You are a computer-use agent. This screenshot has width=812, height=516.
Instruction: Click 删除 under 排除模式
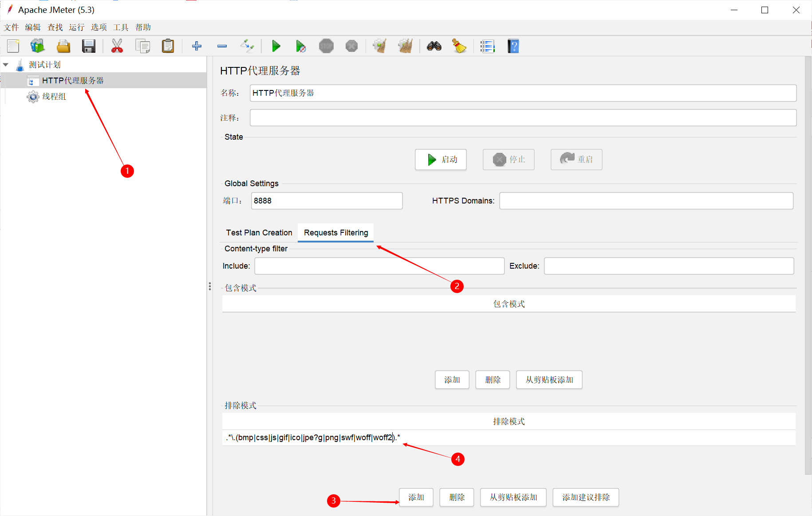(457, 497)
